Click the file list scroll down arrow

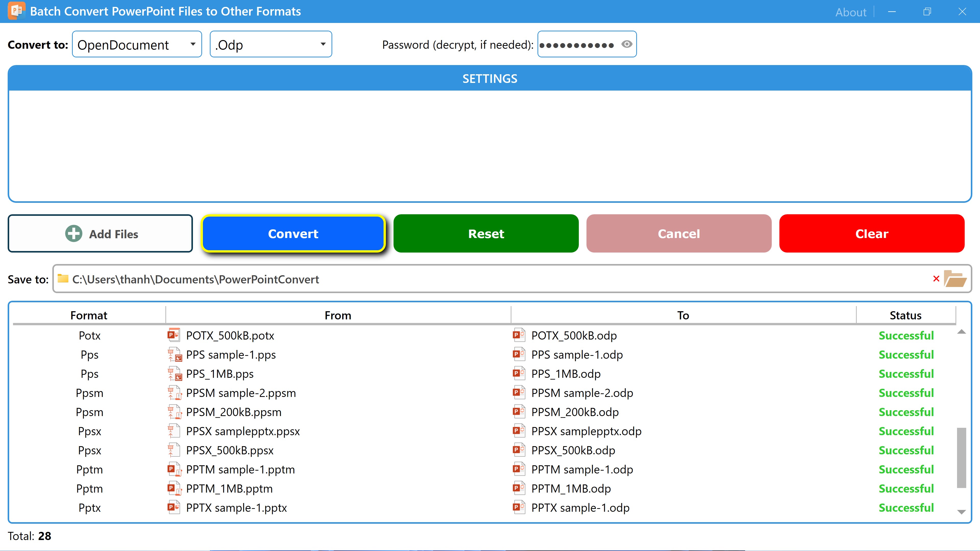[961, 512]
